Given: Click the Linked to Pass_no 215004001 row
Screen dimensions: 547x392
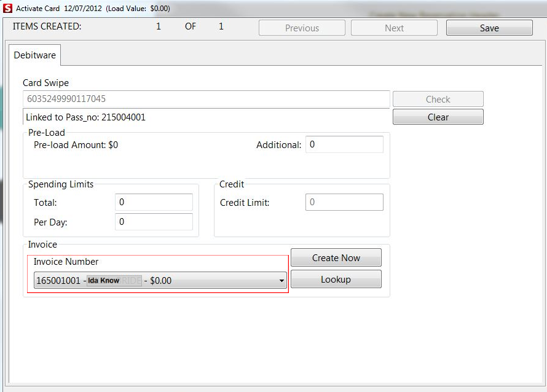Looking at the screenshot, I should point(206,116).
